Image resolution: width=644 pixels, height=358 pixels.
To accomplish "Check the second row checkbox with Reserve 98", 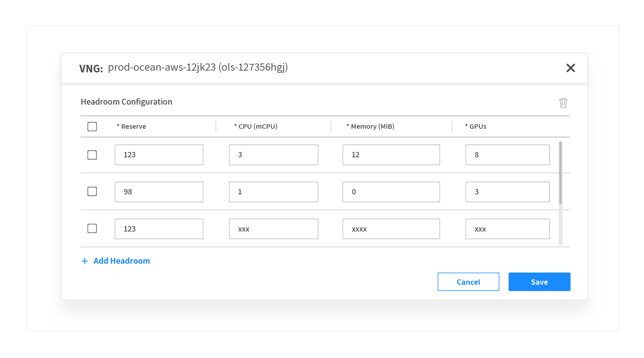I will (x=92, y=191).
